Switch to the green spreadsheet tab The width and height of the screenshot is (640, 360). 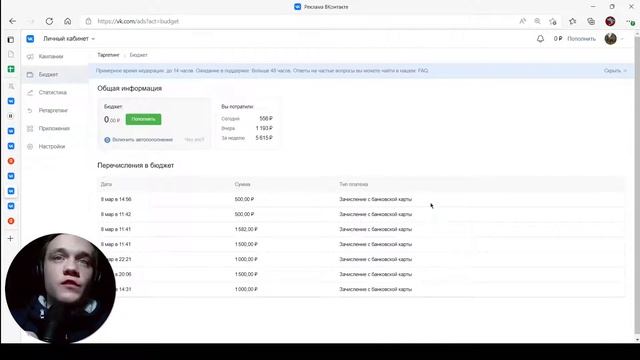coord(11,69)
